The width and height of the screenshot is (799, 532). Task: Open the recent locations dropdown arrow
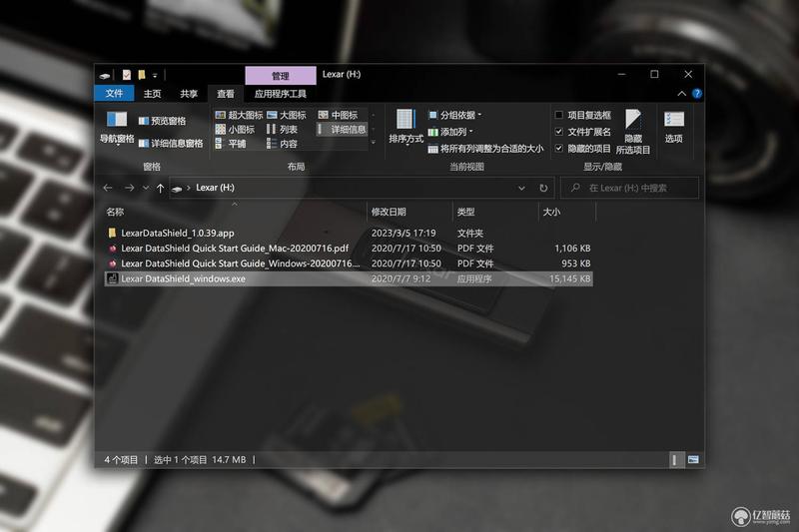click(x=146, y=188)
